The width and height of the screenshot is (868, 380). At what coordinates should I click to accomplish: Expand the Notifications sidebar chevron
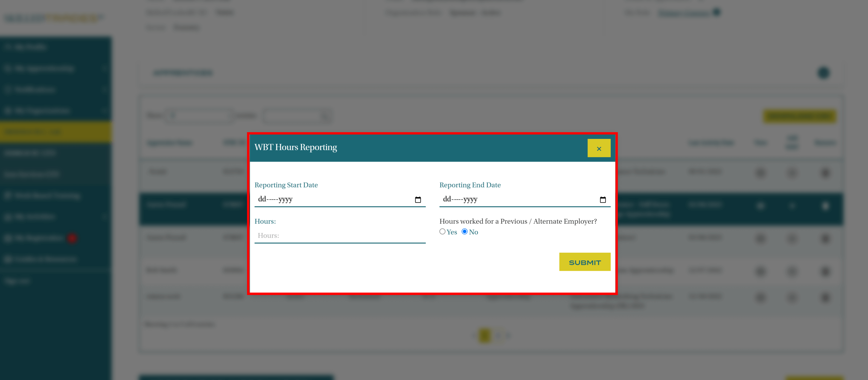[105, 89]
